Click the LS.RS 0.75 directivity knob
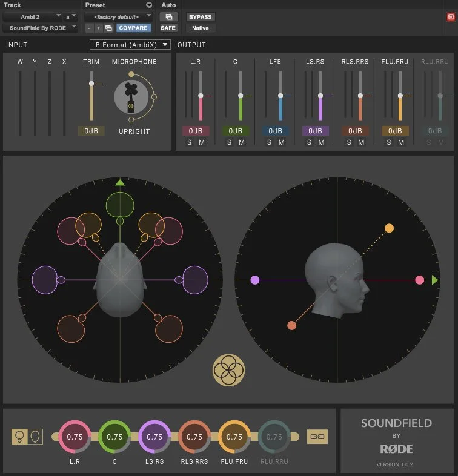This screenshot has height=476, width=458. (x=154, y=437)
